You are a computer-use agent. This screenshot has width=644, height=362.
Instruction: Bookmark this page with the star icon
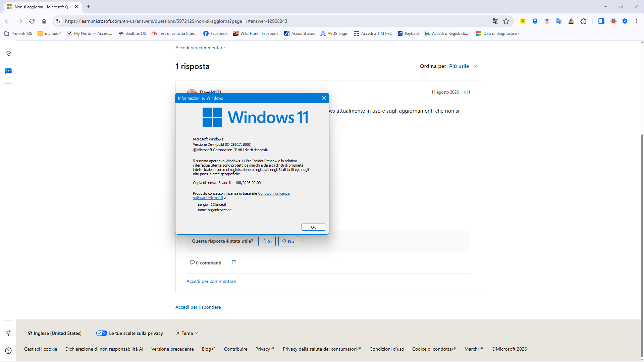point(506,21)
